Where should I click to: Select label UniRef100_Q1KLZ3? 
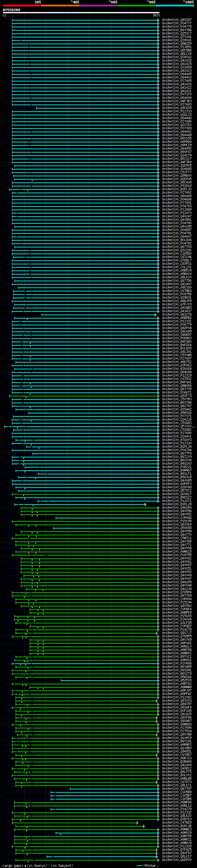pos(176,115)
